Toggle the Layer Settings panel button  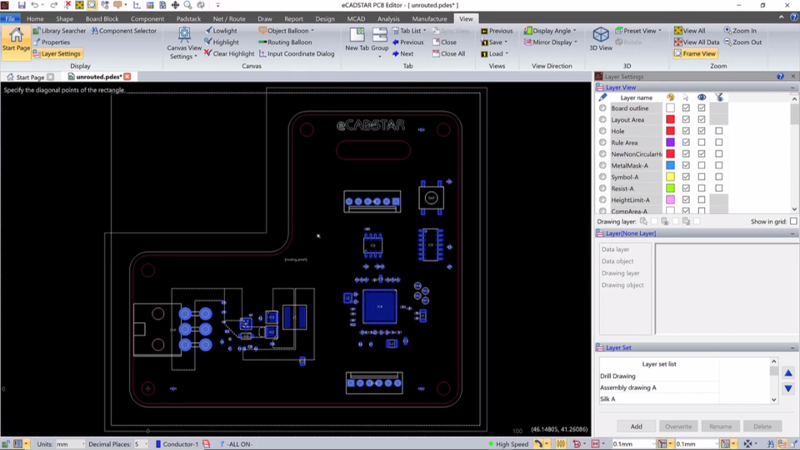coord(57,54)
